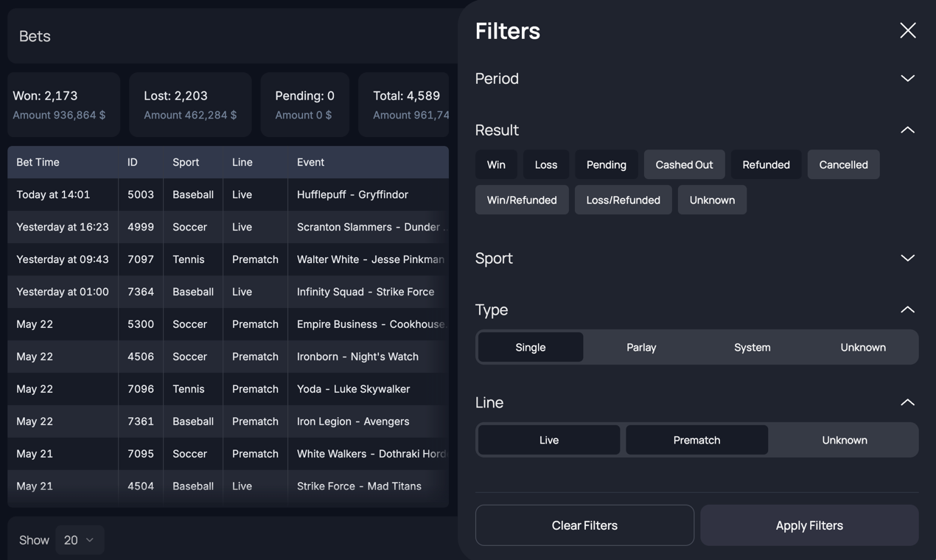Select the Live line filter
This screenshot has width=936, height=560.
coord(548,439)
